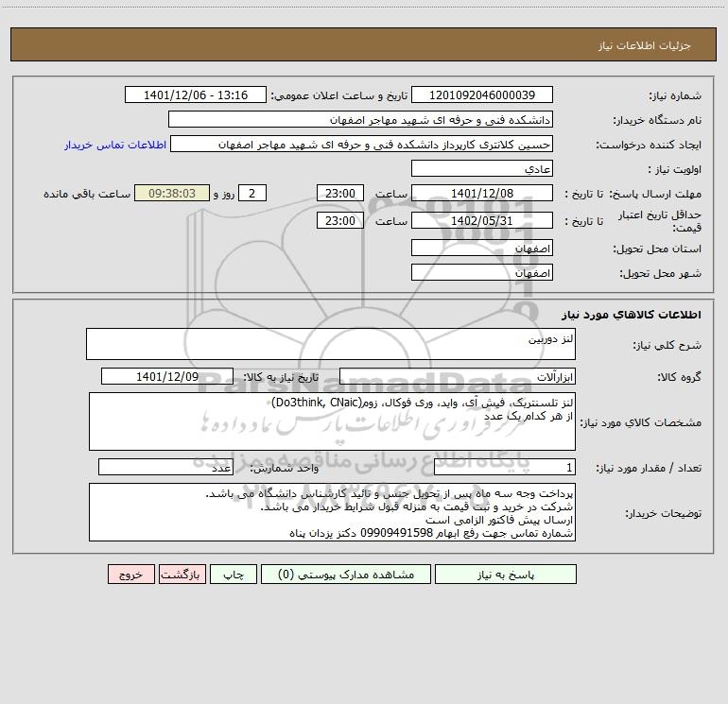Screen dimensions: 728x704
Task: Click the price validity date 1402/05/31
Action: [482, 220]
